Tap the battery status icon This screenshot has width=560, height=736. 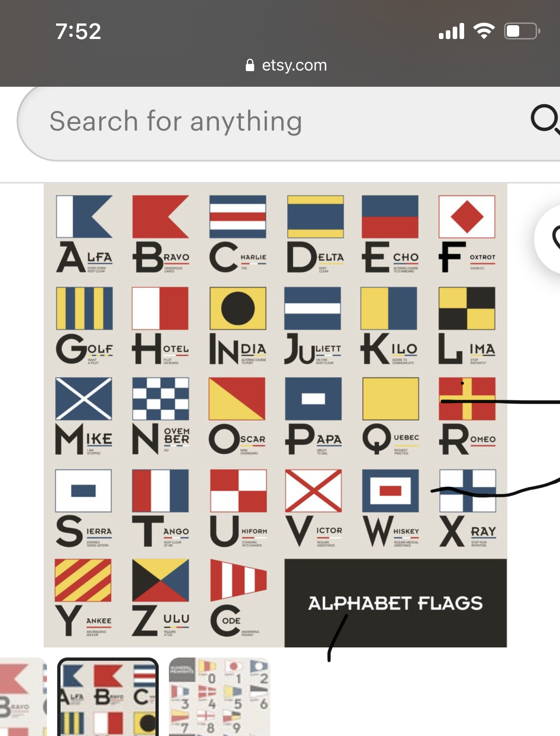(x=522, y=31)
